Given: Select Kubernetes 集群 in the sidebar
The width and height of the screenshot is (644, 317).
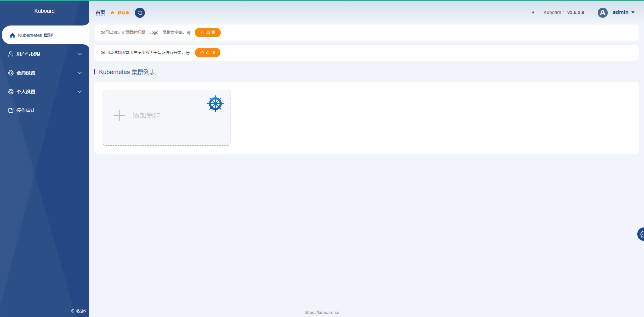Looking at the screenshot, I should click(45, 35).
